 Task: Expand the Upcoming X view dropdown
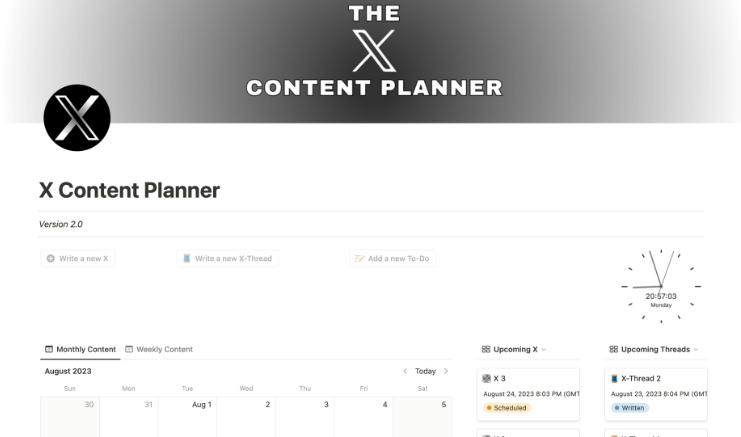click(x=544, y=349)
